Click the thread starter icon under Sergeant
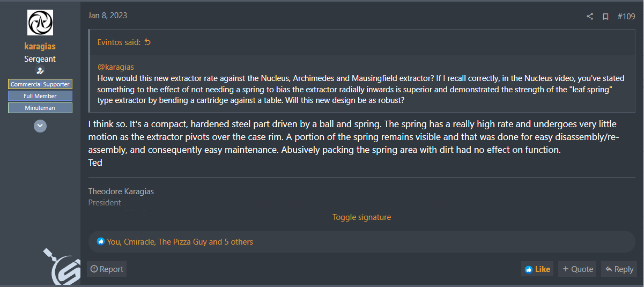The height and width of the screenshot is (287, 644). (x=40, y=70)
